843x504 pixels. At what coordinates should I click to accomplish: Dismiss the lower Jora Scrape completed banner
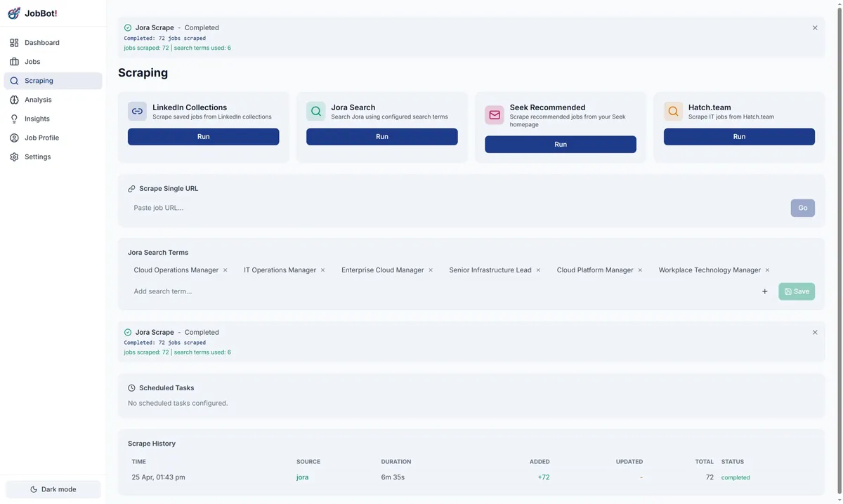tap(815, 333)
